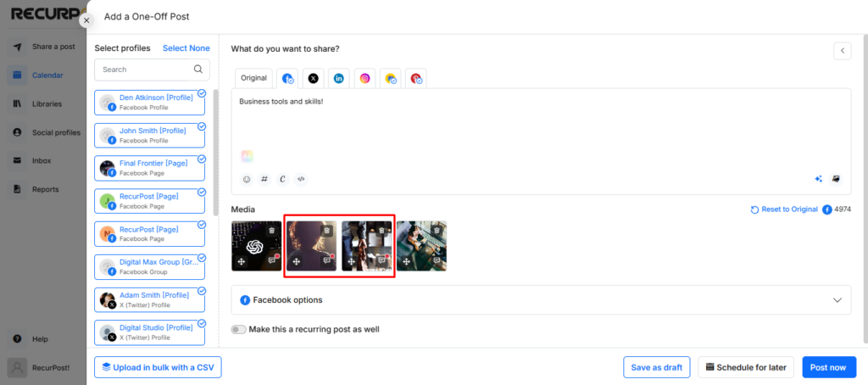Switch to the X (Twitter) tab
The height and width of the screenshot is (385, 868).
pos(314,79)
